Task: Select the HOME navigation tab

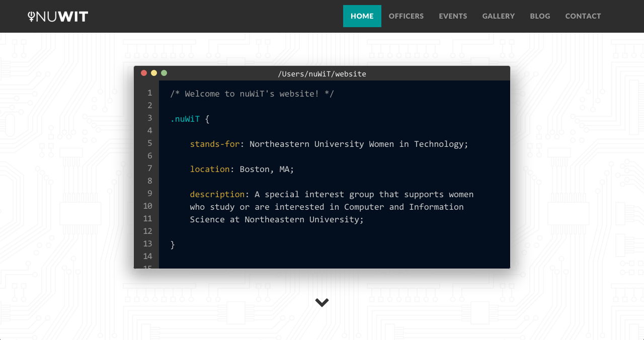Action: [x=362, y=16]
